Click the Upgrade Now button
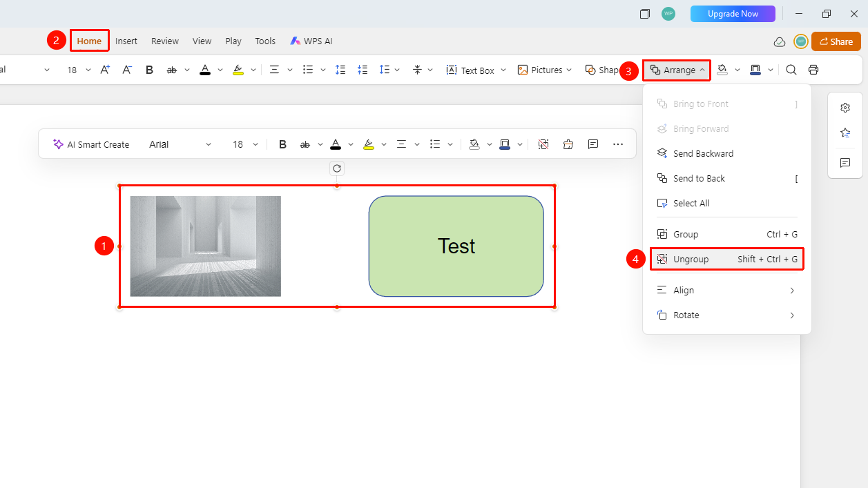This screenshot has height=488, width=868. coord(733,14)
